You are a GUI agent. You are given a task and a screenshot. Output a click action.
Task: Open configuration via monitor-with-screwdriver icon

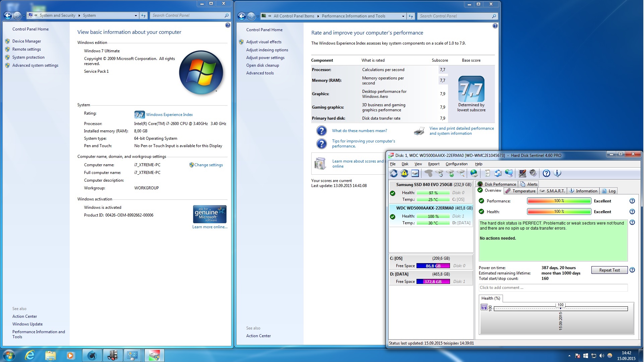click(x=522, y=173)
